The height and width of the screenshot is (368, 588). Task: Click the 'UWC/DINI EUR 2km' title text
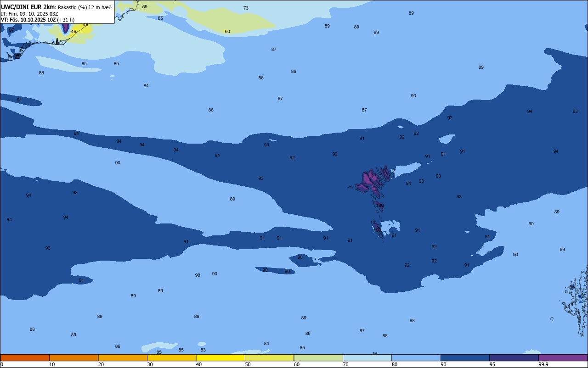tap(28, 7)
